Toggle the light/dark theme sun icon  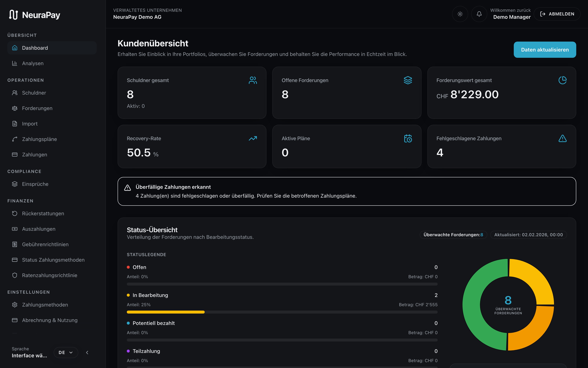tap(460, 14)
